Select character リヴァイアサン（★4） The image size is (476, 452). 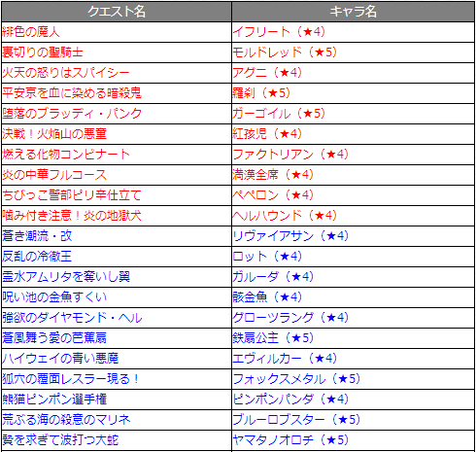pos(290,236)
